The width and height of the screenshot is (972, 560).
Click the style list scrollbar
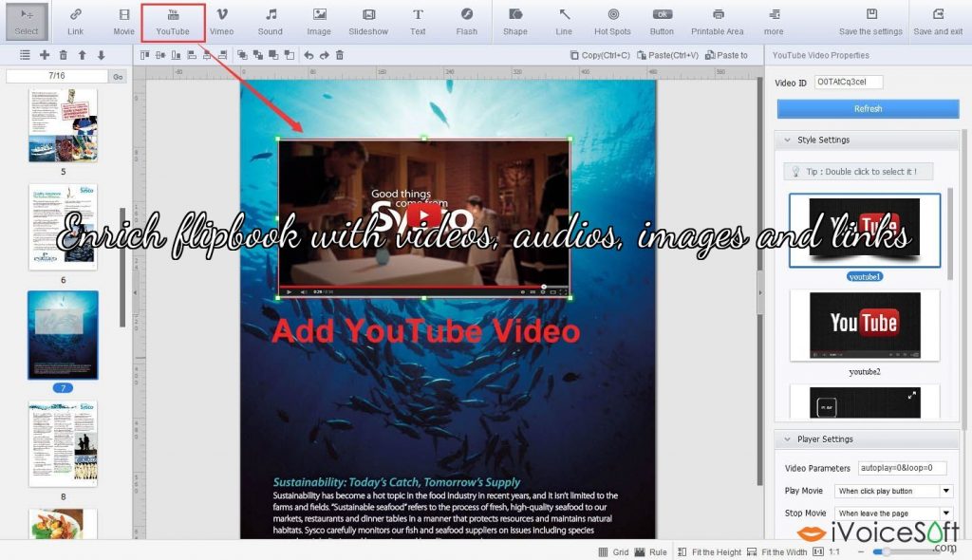[951, 233]
